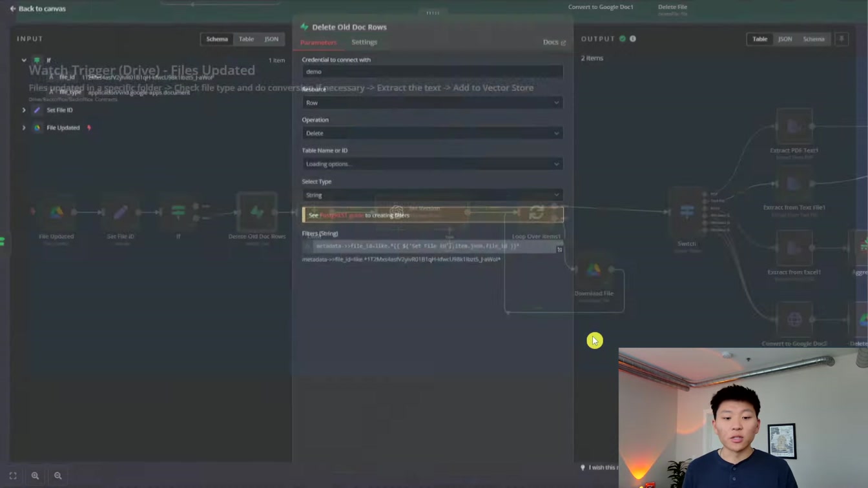Click the file_type schema field
The image size is (868, 488).
71,92
